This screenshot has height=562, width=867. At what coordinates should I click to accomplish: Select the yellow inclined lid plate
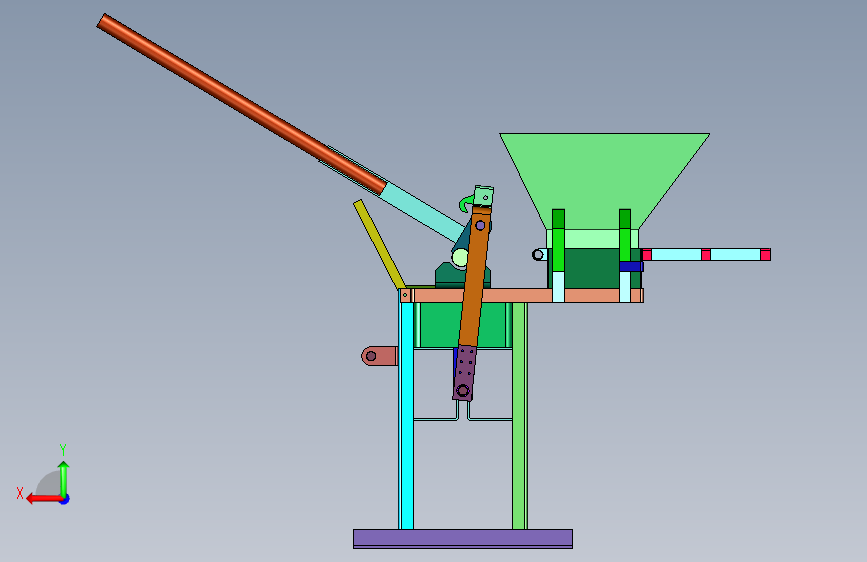(x=379, y=244)
